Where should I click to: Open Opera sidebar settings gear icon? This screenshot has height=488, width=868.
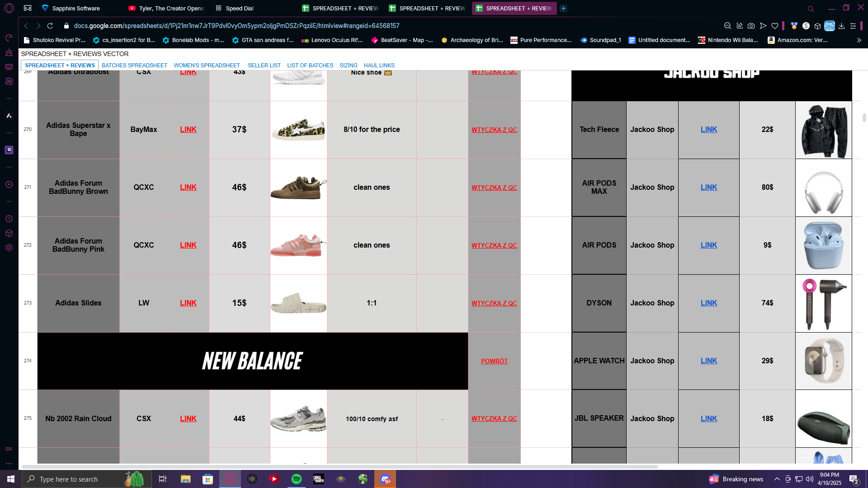(x=9, y=248)
